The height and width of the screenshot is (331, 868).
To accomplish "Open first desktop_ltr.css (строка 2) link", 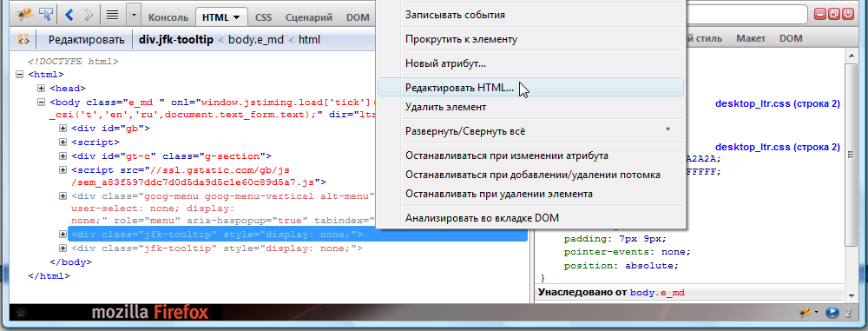I will pyautogui.click(x=778, y=103).
